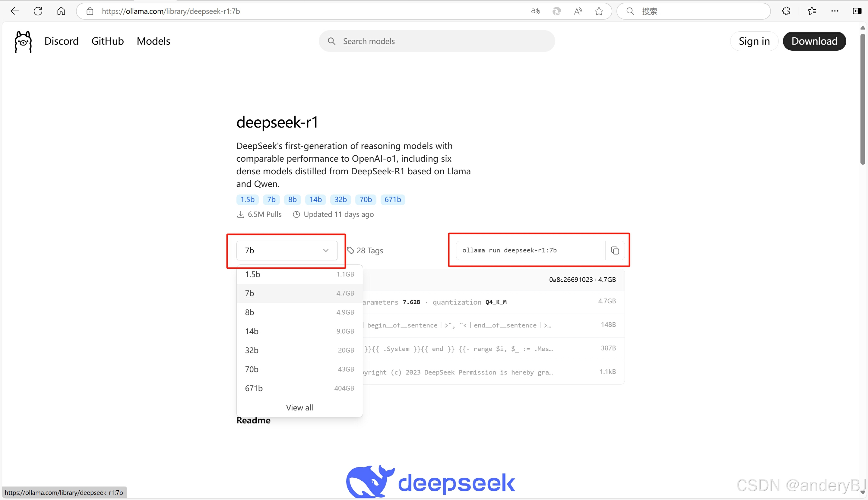Copy the ollama run command
Screen dimensions: 868x500
[x=615, y=250]
